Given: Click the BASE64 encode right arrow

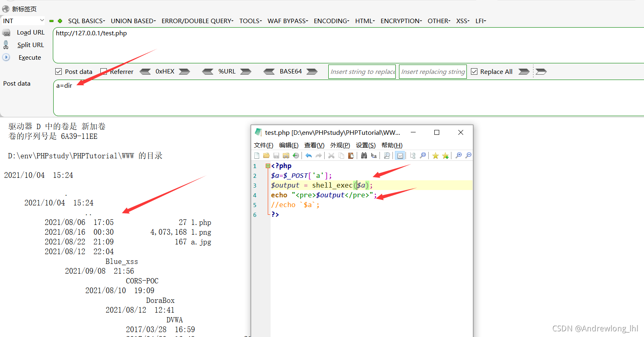Looking at the screenshot, I should pyautogui.click(x=312, y=71).
